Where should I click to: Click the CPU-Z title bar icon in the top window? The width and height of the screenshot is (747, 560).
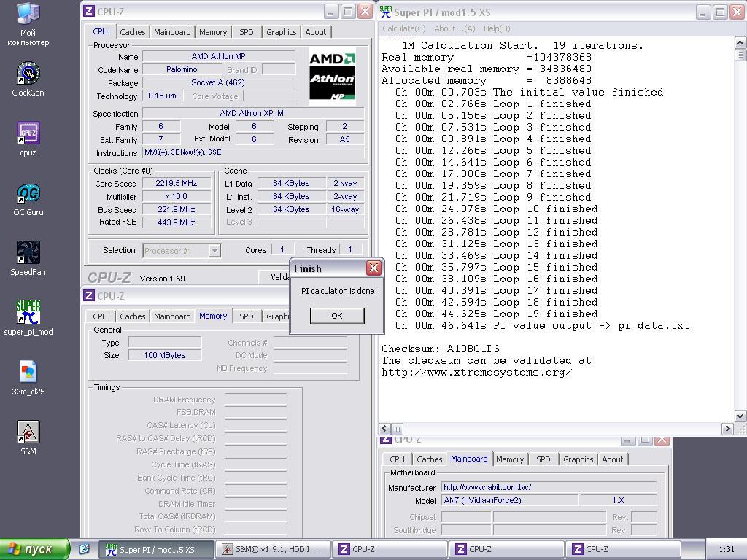(x=89, y=11)
